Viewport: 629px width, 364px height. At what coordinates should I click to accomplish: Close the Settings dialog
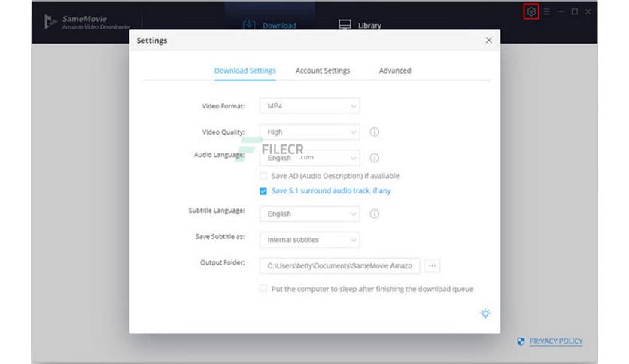(x=488, y=40)
